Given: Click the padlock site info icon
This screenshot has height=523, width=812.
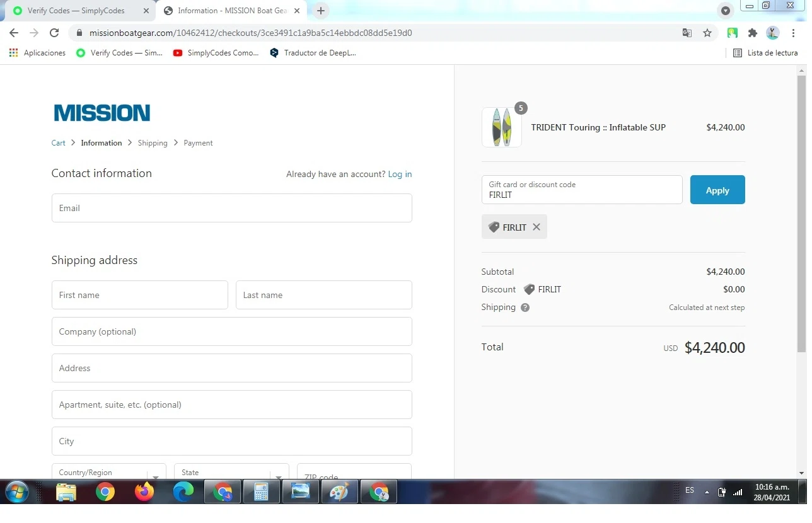Looking at the screenshot, I should pos(79,33).
